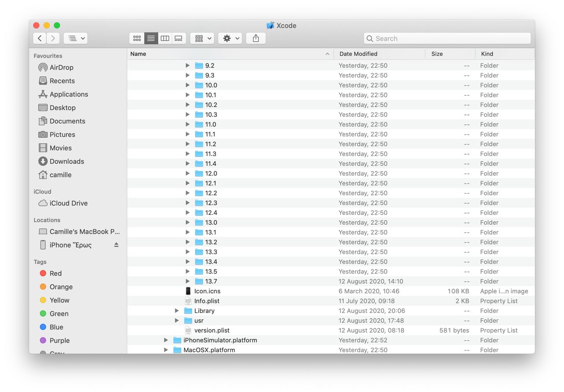Expand the iPhoneSimulator.platform folder

click(166, 340)
